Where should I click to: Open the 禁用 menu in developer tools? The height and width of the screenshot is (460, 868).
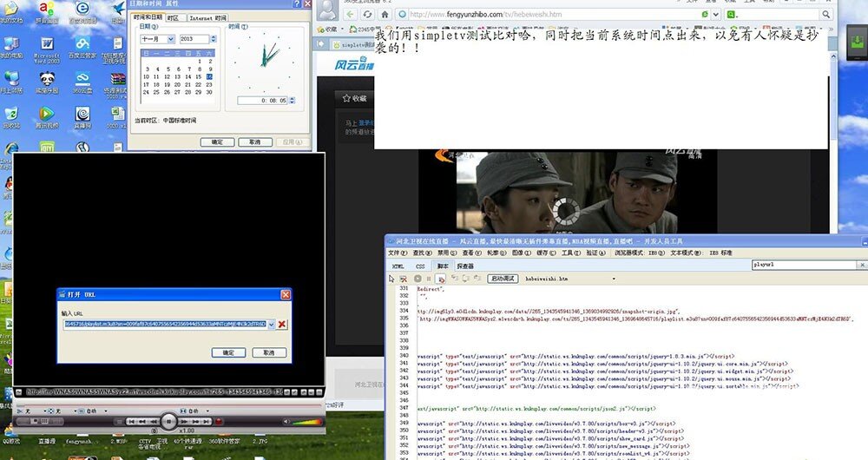(x=447, y=253)
